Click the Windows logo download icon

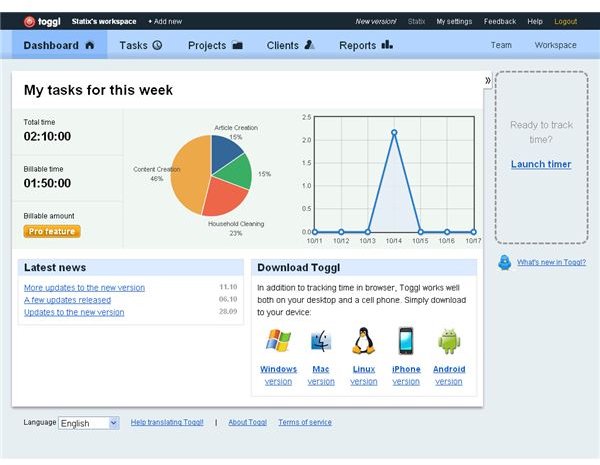[x=278, y=340]
